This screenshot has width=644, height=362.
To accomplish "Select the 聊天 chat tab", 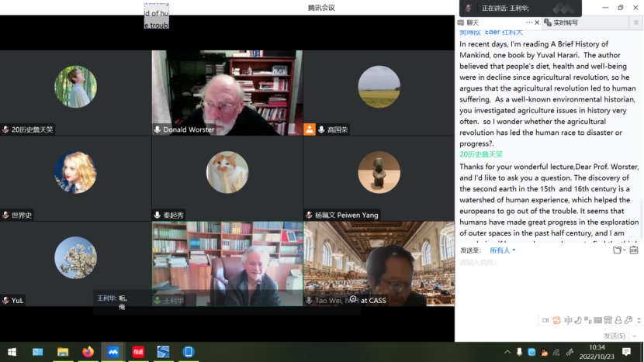I will click(x=473, y=22).
